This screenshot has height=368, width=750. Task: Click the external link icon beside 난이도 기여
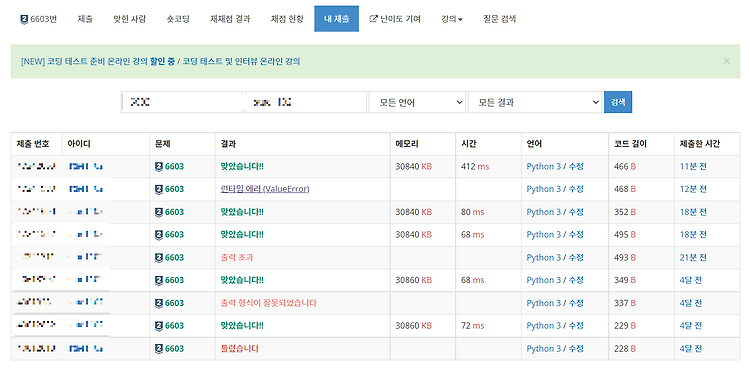[374, 19]
